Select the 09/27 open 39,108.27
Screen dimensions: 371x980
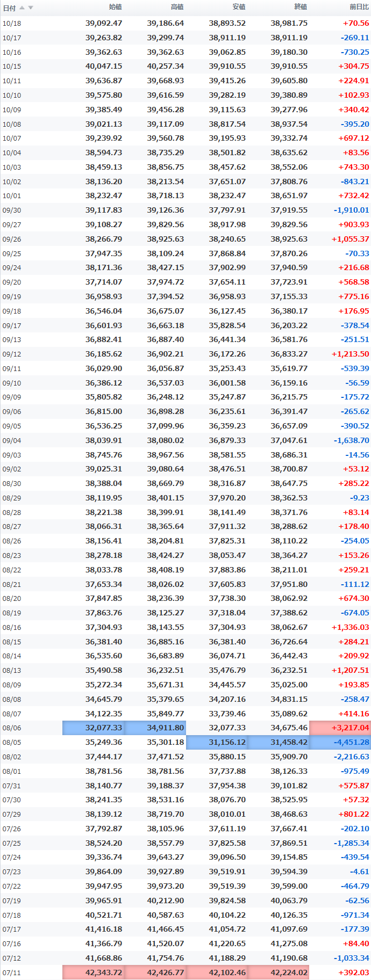click(x=104, y=224)
